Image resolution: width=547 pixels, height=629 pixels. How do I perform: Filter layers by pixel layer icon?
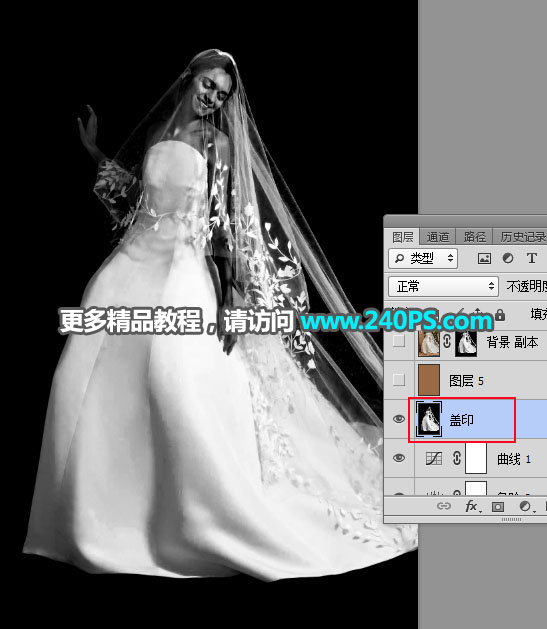[484, 258]
